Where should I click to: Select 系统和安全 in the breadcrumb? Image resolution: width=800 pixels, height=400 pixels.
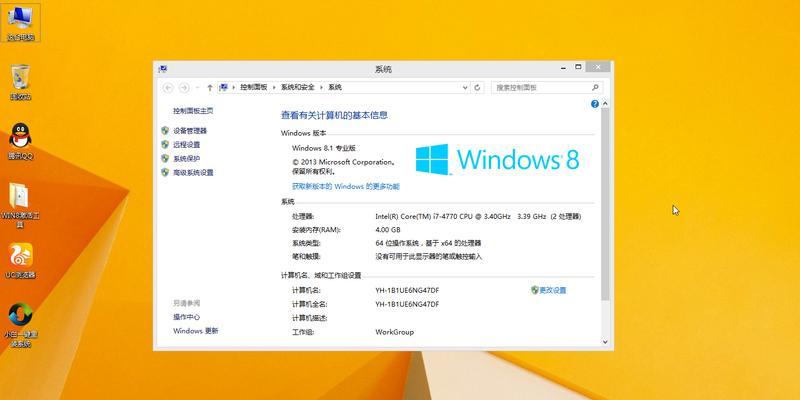point(297,88)
